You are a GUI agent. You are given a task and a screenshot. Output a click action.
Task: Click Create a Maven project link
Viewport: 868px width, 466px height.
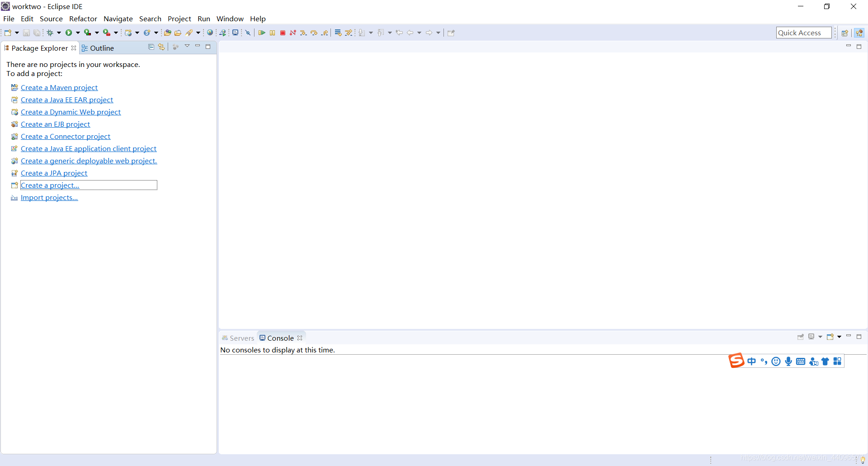(x=59, y=87)
